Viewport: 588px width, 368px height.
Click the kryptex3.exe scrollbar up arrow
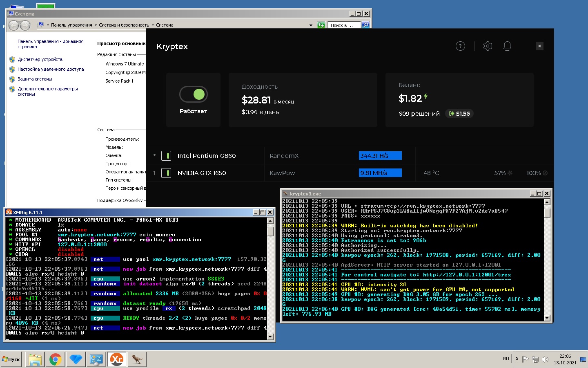coord(547,202)
